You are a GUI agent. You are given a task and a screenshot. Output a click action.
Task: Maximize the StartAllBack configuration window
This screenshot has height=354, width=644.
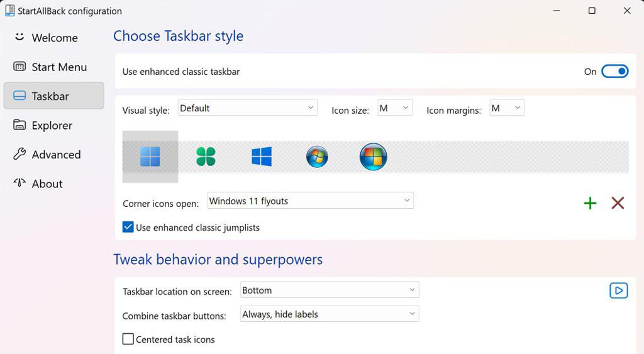(x=592, y=11)
